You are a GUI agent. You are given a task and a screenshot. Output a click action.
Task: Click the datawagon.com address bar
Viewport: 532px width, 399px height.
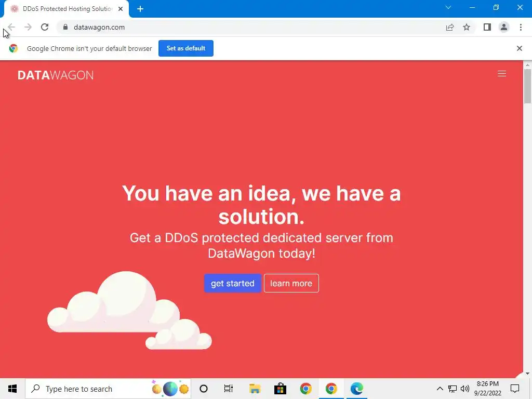pos(251,27)
